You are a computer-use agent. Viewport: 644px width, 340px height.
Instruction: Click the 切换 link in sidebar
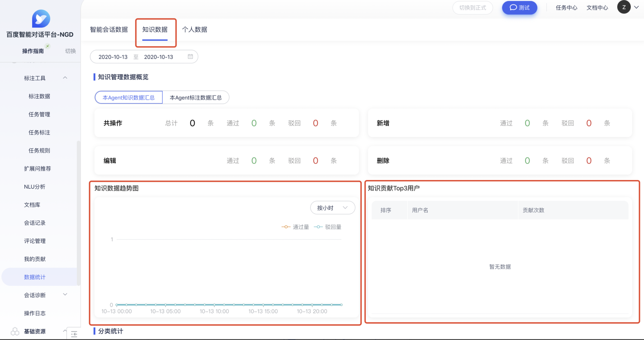(70, 51)
